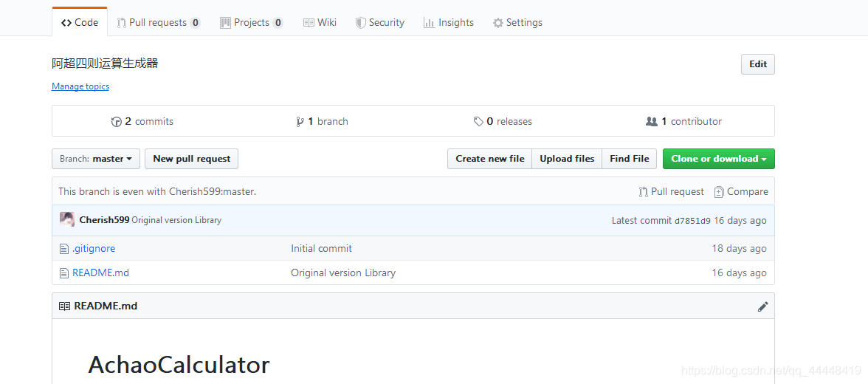The width and height of the screenshot is (868, 384).
Task: Open the Initial commit message link
Action: point(322,248)
